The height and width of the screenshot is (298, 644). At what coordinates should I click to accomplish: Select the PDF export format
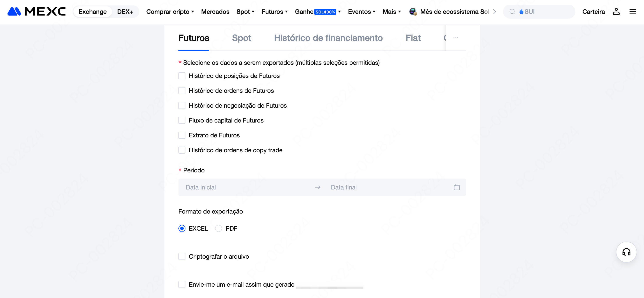click(x=218, y=228)
